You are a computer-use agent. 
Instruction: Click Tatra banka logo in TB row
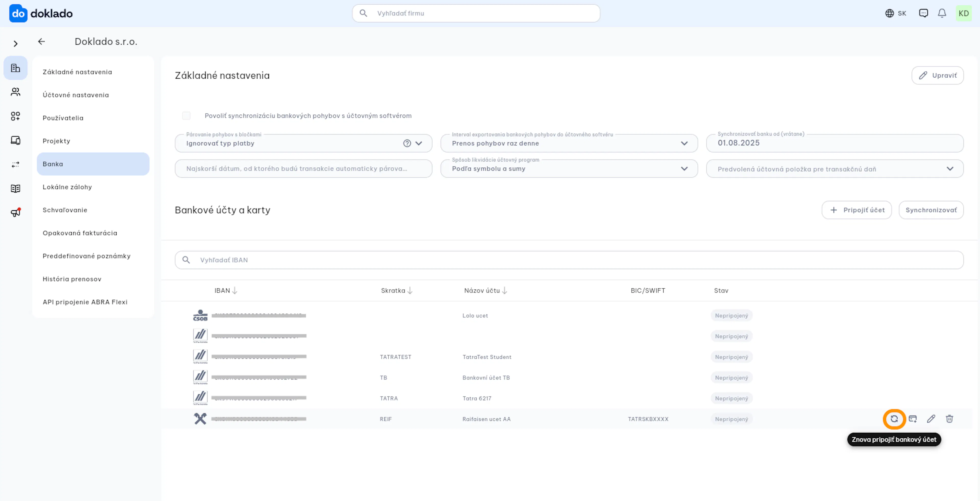[200, 377]
